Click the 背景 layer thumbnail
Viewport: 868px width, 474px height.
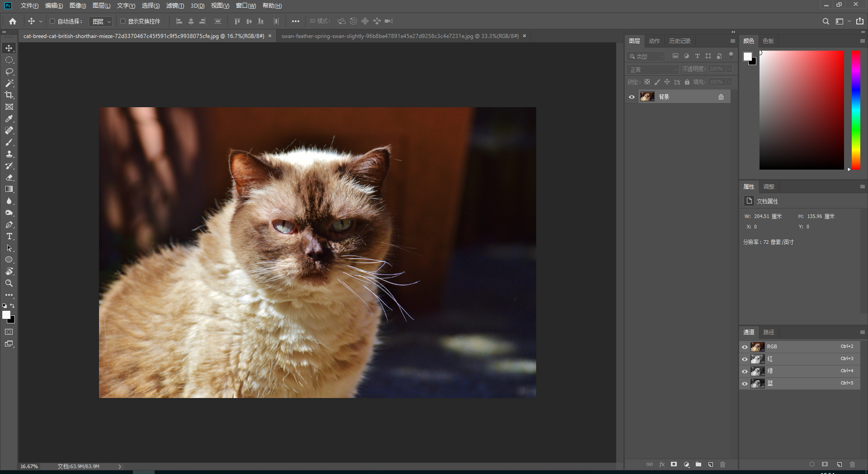point(647,97)
